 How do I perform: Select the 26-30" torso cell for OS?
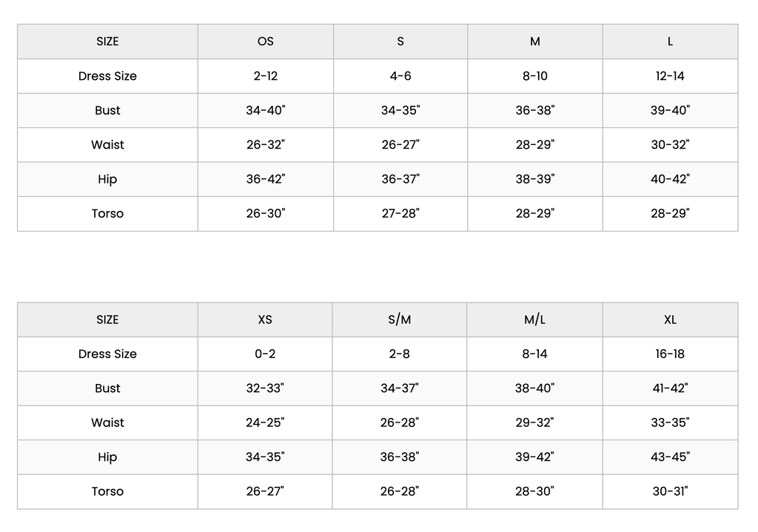(x=265, y=214)
